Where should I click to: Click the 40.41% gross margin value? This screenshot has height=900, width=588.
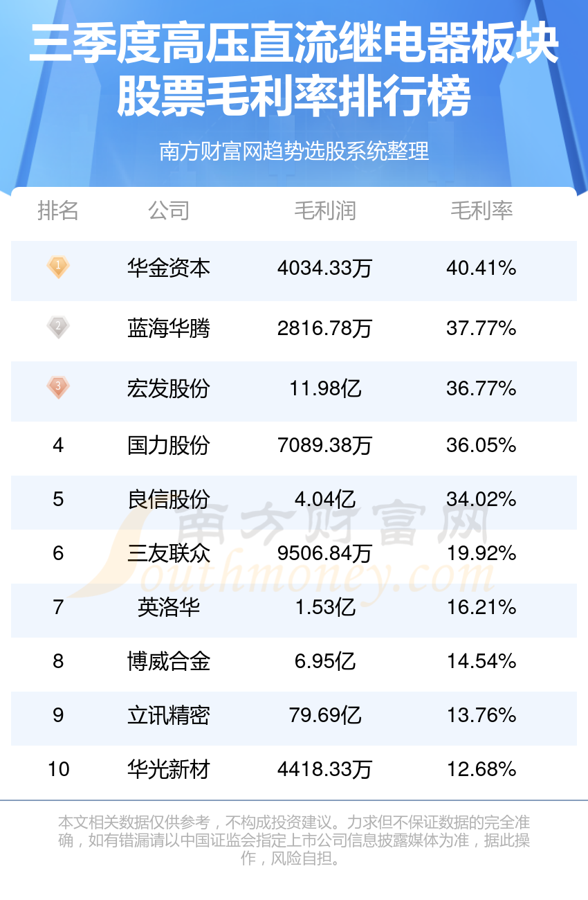point(481,268)
